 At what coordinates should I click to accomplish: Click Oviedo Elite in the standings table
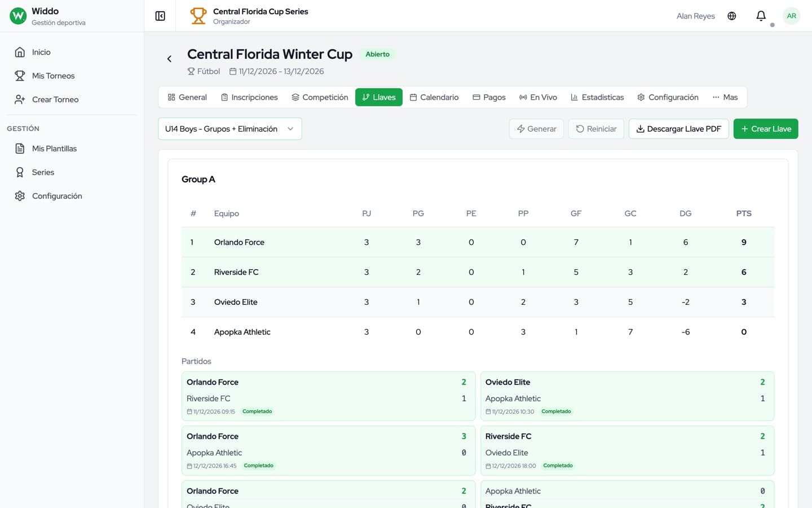click(x=236, y=302)
